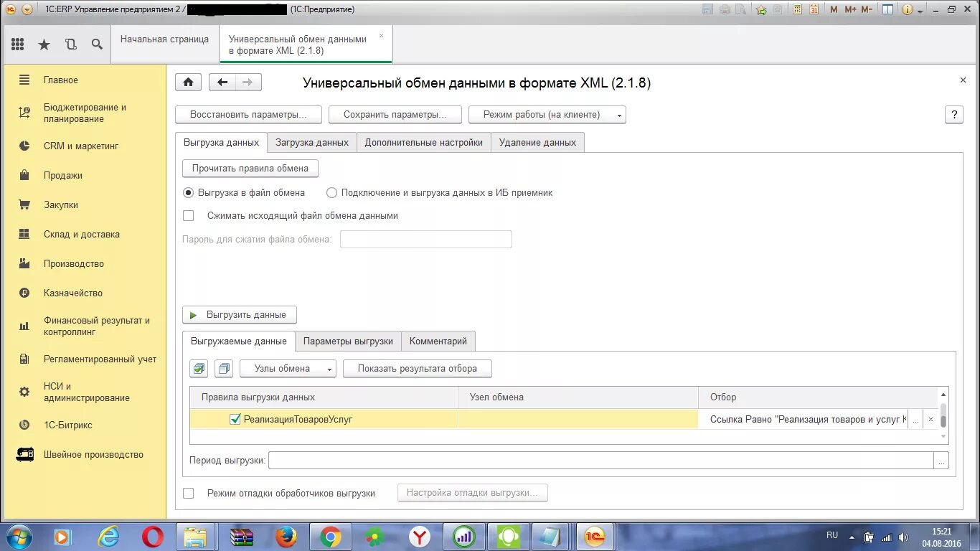The width and height of the screenshot is (980, 551).
Task: Click the M+ memory button
Action: point(850,9)
